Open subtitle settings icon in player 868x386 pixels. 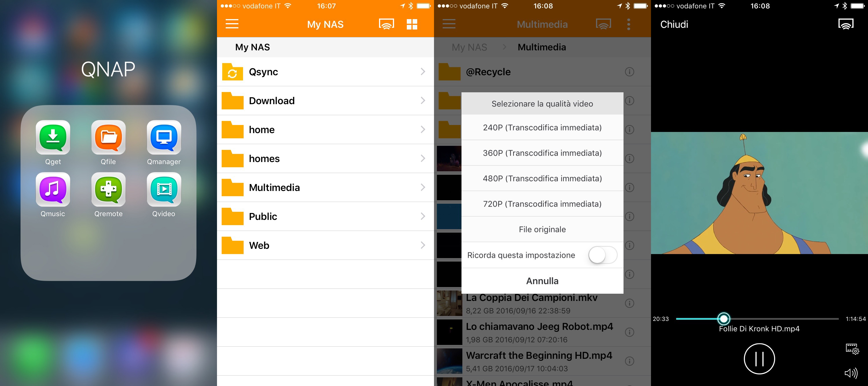pos(852,349)
